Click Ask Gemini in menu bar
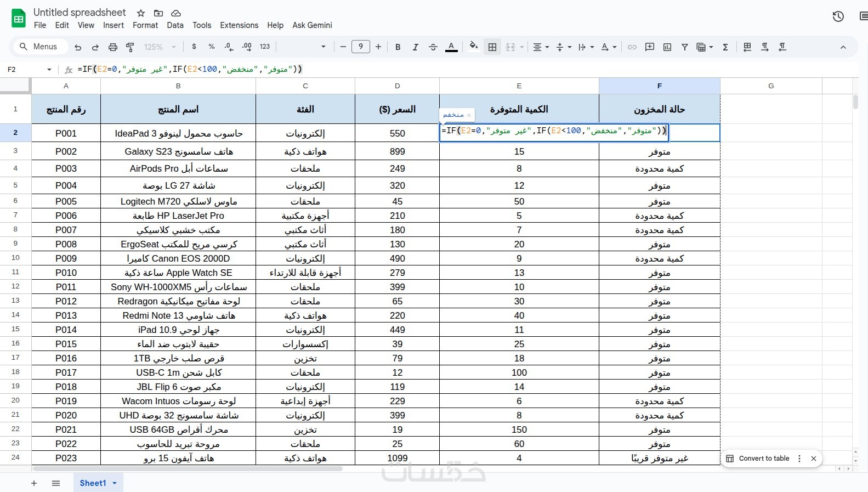The width and height of the screenshot is (868, 492). pos(312,25)
